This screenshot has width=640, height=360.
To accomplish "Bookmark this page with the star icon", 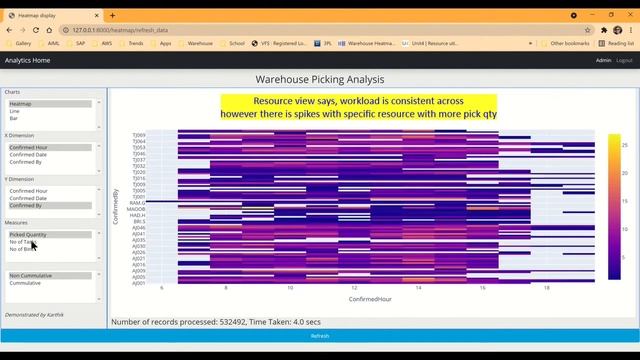I will (x=587, y=30).
